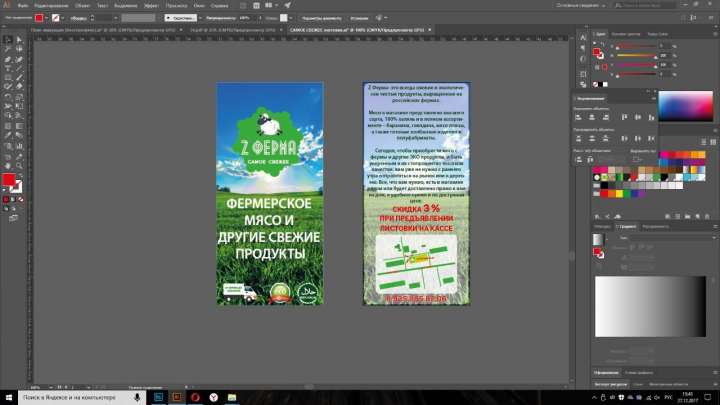Select the Direct Selection tool (white arrow)
This screenshot has height=405, width=720.
[19, 40]
